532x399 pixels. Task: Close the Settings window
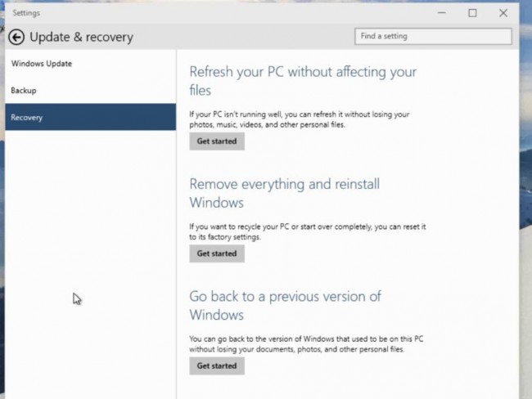click(503, 13)
